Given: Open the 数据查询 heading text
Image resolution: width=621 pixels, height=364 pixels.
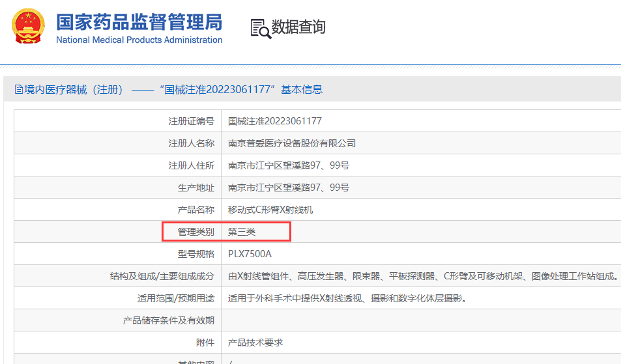Looking at the screenshot, I should tap(298, 27).
